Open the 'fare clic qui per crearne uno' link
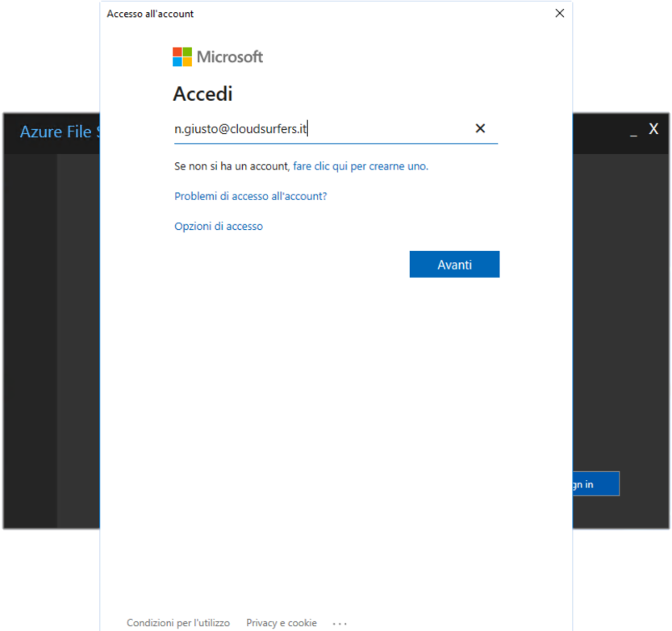The width and height of the screenshot is (672, 631). click(361, 166)
